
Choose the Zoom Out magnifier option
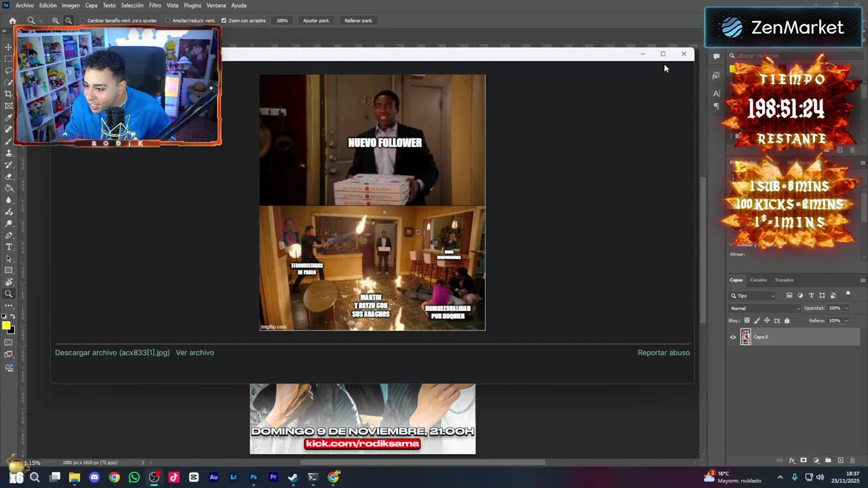coord(68,20)
